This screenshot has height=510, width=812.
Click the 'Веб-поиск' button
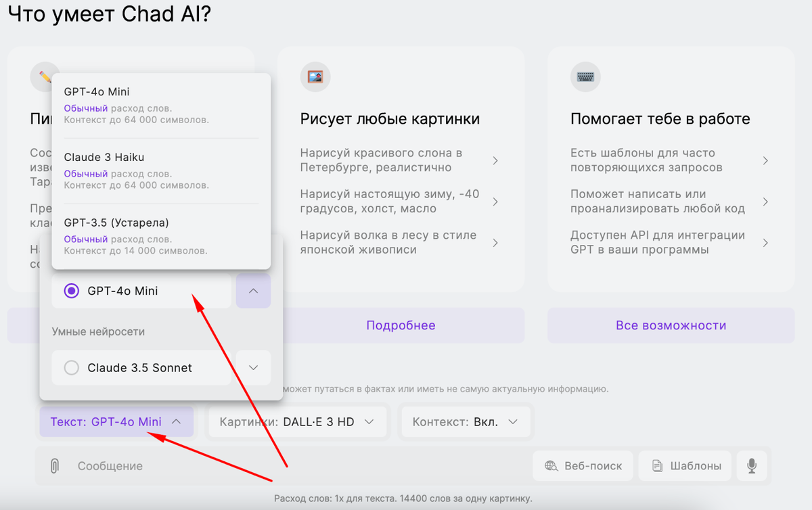tap(583, 465)
